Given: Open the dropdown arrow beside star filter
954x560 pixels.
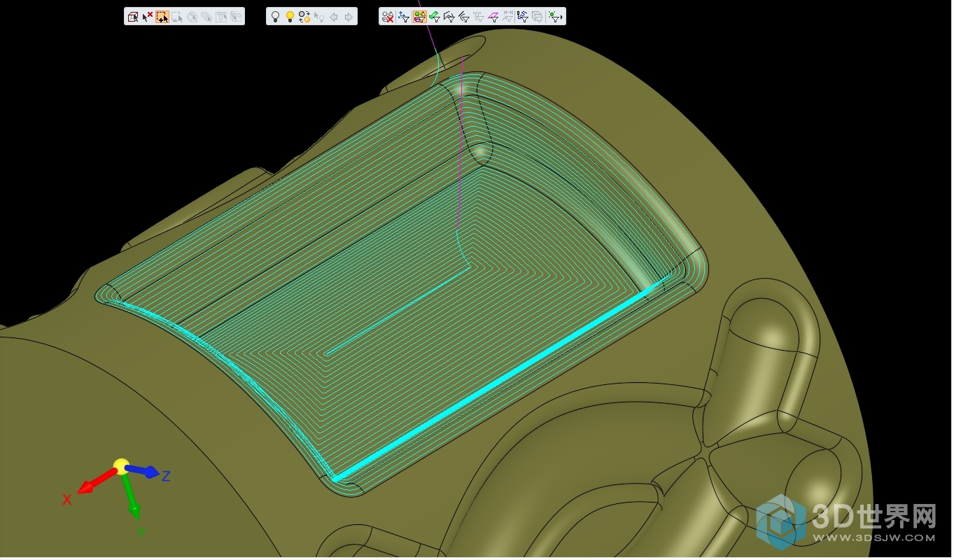Looking at the screenshot, I should coord(562,17).
